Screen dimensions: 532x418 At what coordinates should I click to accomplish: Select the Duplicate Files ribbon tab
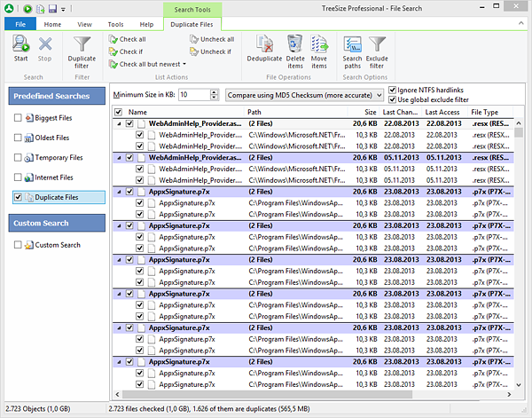(x=192, y=25)
